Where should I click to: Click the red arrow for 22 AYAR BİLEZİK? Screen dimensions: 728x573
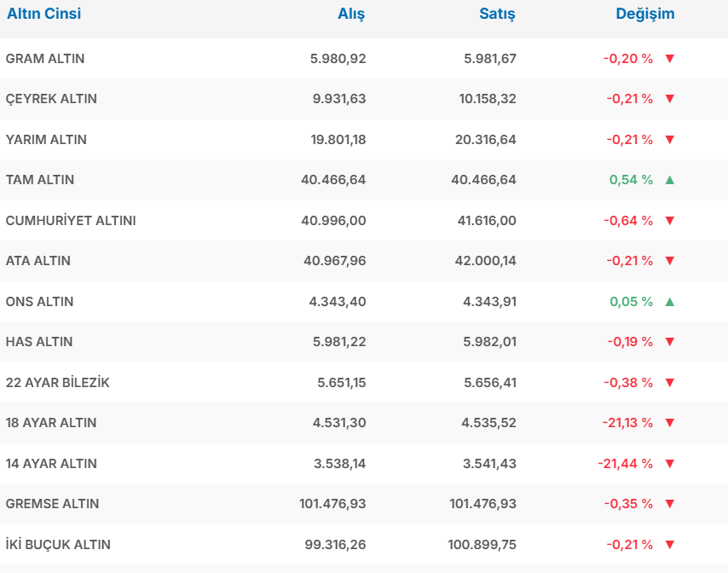coord(669,383)
